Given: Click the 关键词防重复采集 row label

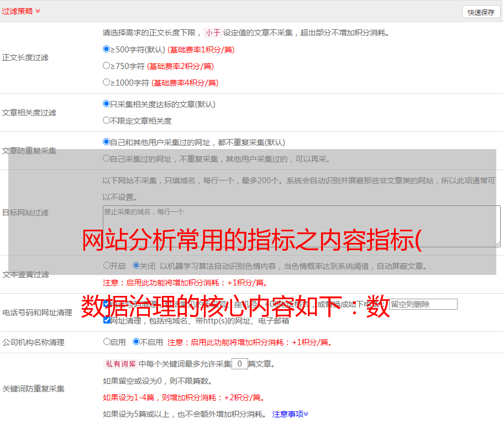Looking at the screenshot, I should click(33, 389).
